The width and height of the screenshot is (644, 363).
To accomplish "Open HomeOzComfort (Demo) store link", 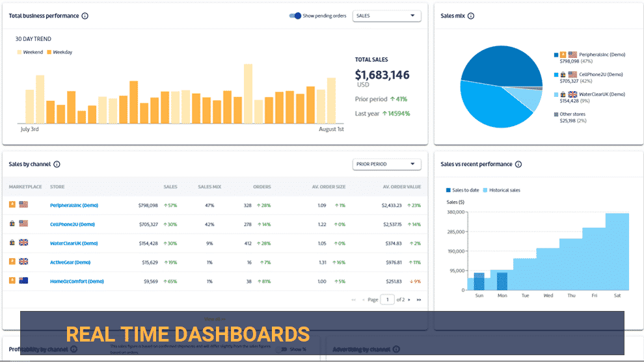I will pyautogui.click(x=77, y=281).
